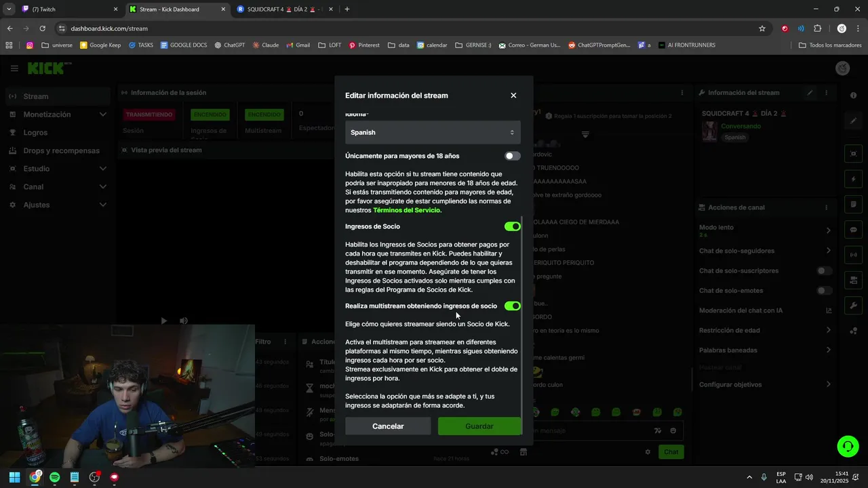868x488 pixels.
Task: Open the sidebar hamburger menu
Action: pos(14,68)
